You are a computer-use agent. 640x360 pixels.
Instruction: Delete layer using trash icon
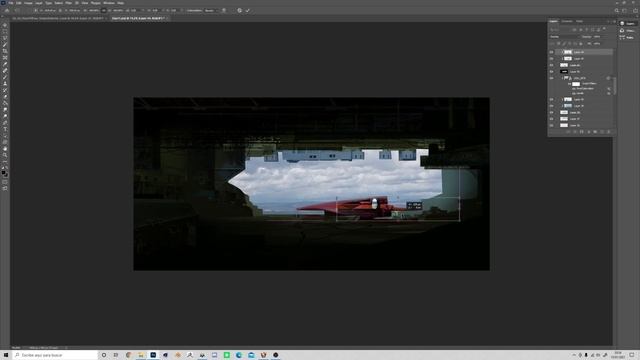tap(609, 132)
